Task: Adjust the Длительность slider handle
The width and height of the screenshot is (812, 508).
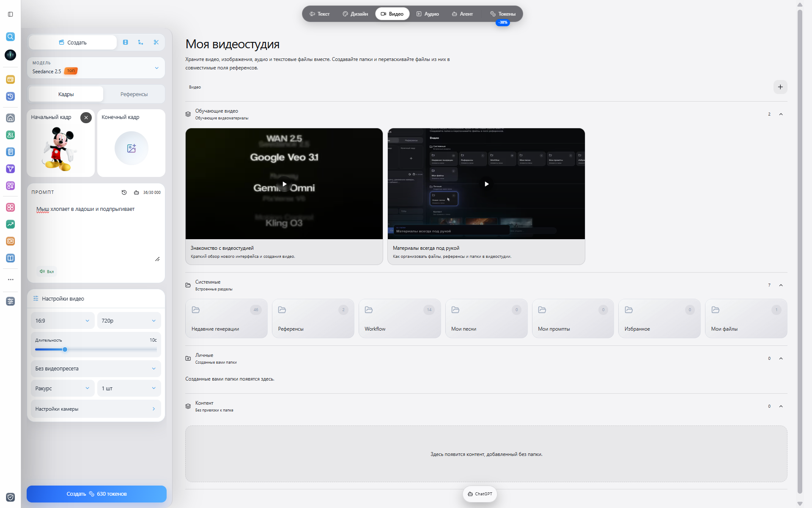Action: (65, 350)
